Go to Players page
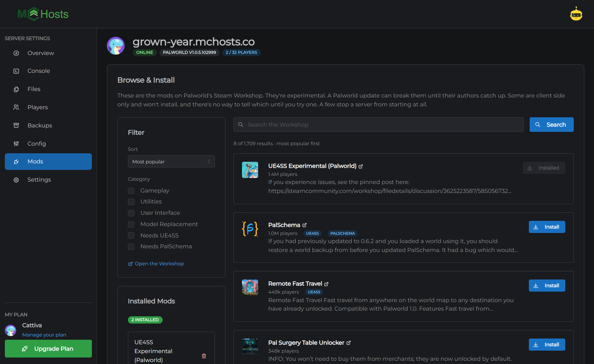Image resolution: width=594 pixels, height=364 pixels. 48,107
